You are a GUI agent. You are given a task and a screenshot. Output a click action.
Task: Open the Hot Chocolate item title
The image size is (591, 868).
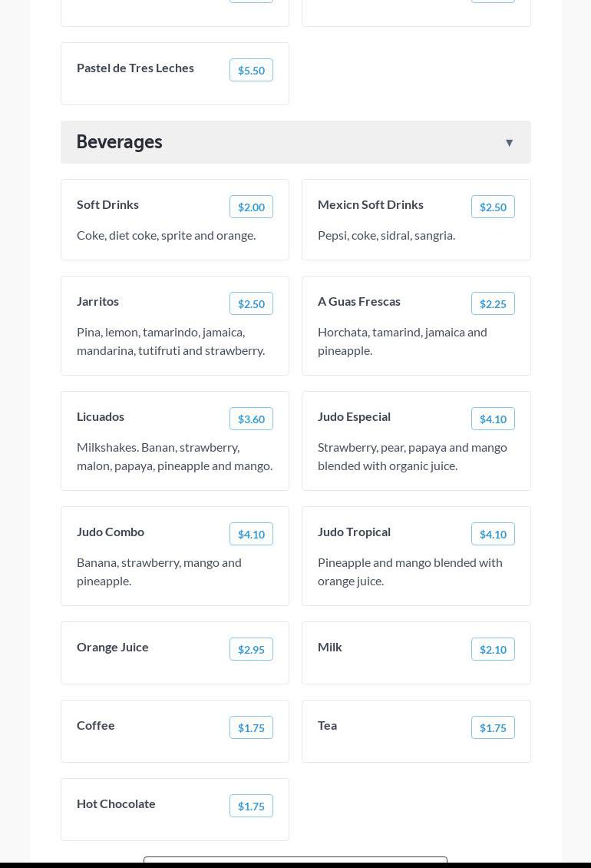116,803
